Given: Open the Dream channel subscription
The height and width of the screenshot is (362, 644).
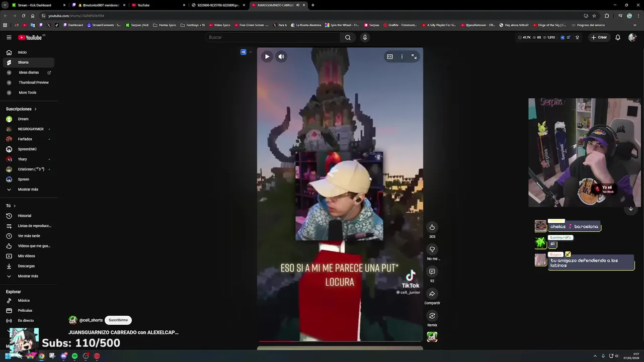Looking at the screenshot, I should (28, 119).
